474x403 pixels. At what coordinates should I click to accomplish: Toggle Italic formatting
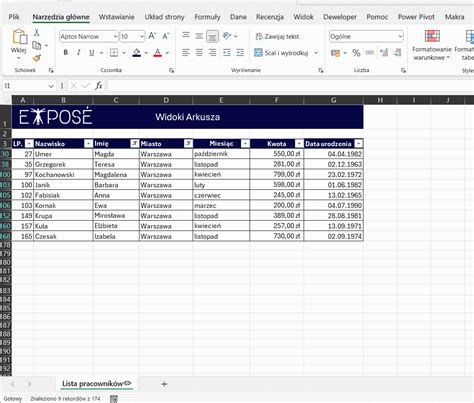coord(79,53)
